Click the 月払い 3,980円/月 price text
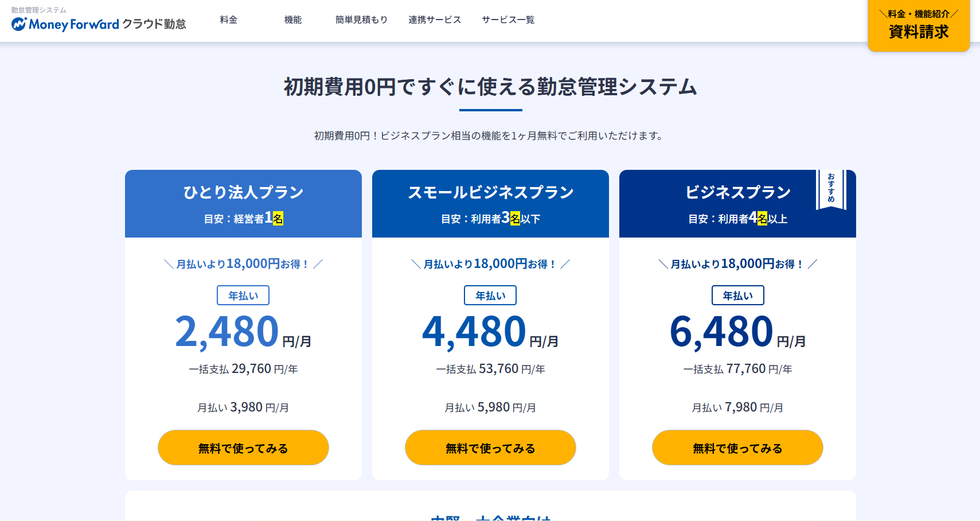 coord(243,407)
